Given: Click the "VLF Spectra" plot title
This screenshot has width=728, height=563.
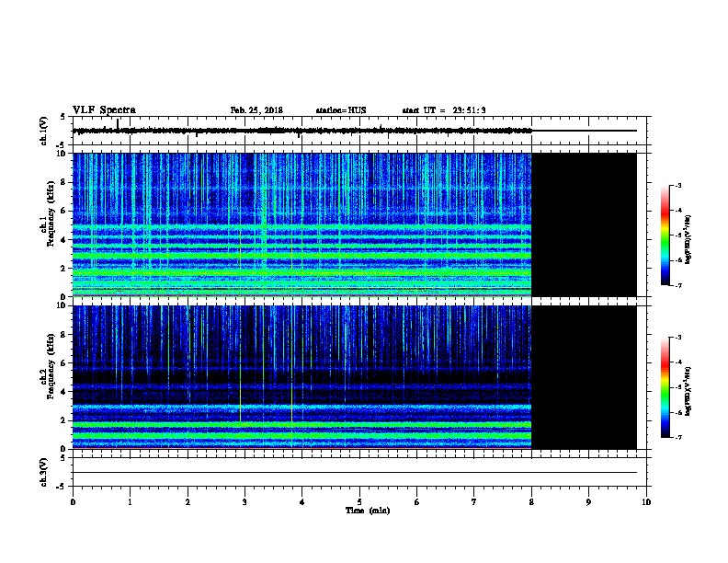Looking at the screenshot, I should [x=104, y=110].
